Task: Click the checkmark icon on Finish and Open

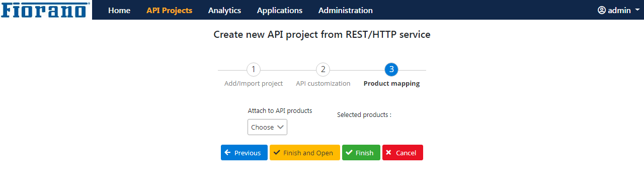Action: point(277,153)
